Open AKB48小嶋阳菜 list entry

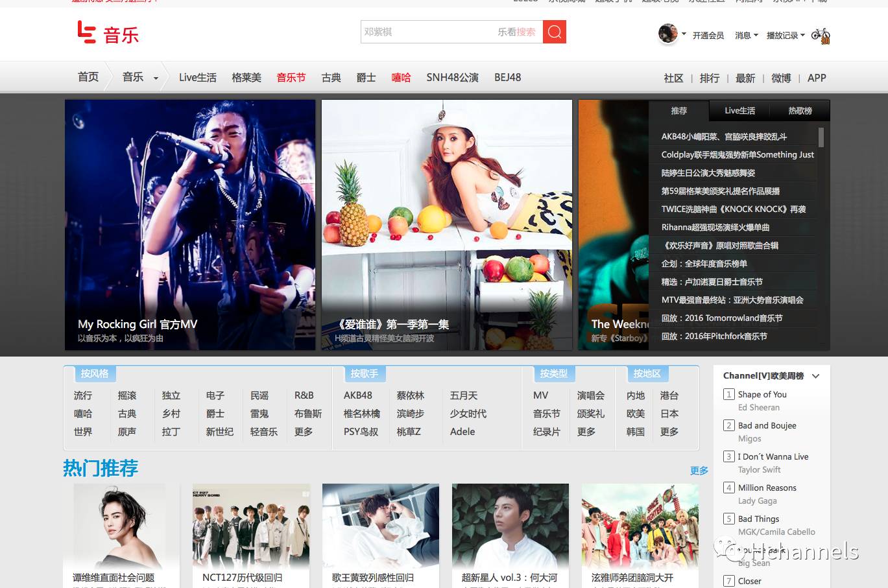724,137
